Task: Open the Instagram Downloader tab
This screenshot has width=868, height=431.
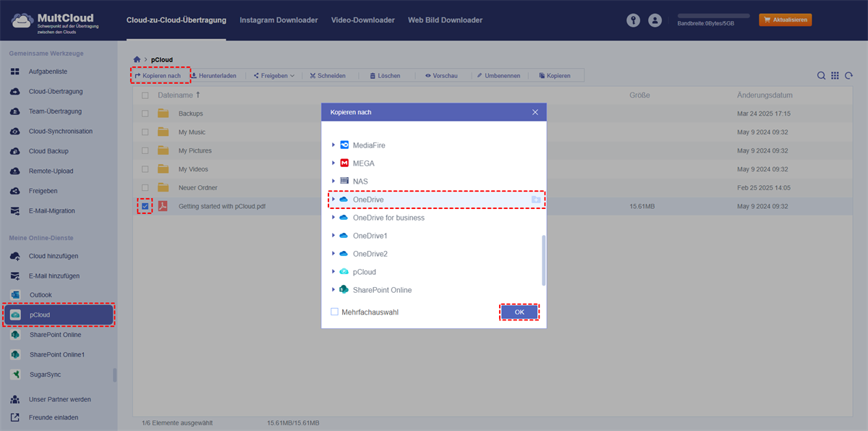Action: coord(278,20)
